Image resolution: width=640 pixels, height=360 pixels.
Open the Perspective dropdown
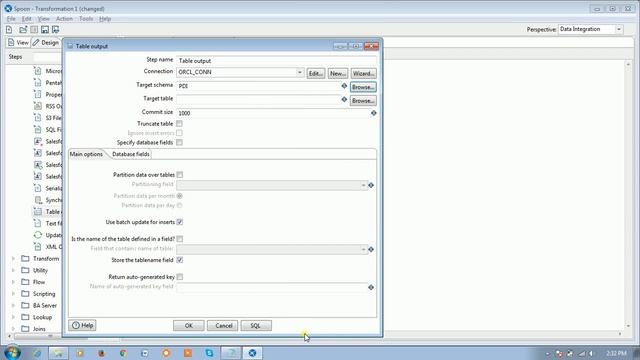(x=619, y=29)
